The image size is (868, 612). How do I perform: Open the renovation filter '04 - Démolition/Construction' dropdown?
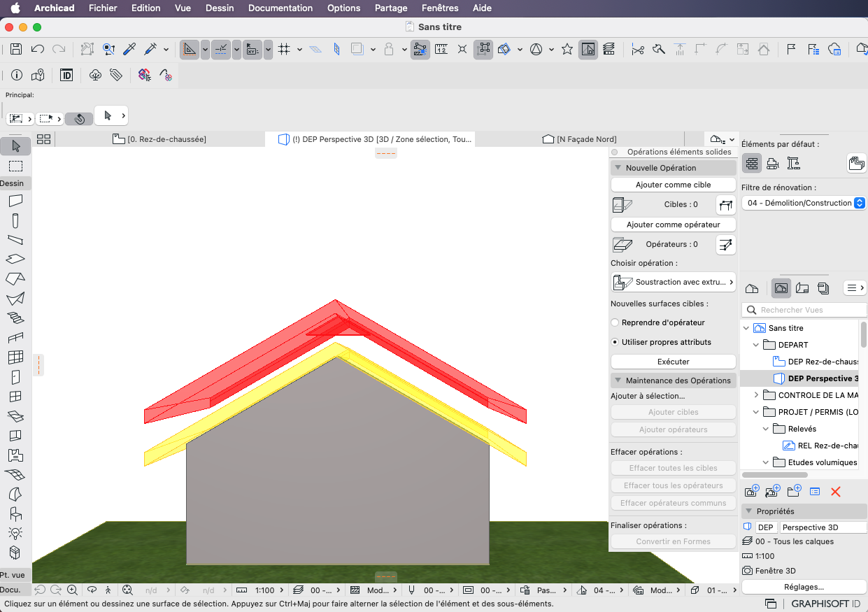coord(804,203)
